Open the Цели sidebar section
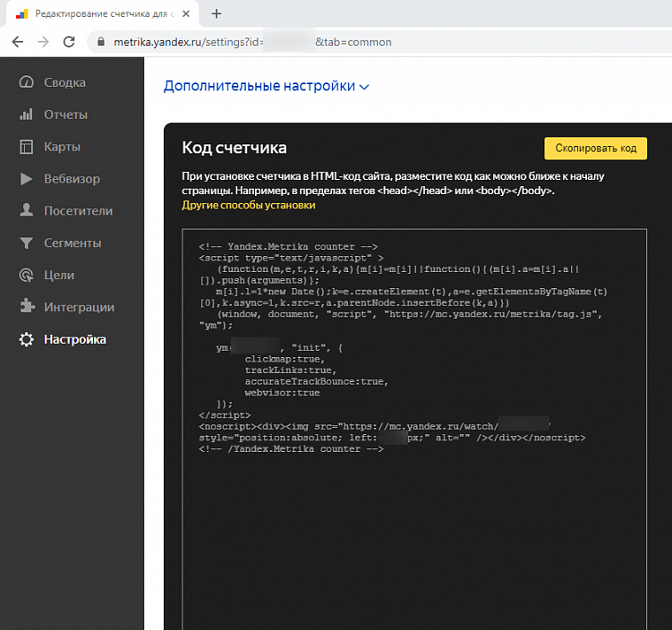Image resolution: width=672 pixels, height=630 pixels. pyautogui.click(x=59, y=275)
